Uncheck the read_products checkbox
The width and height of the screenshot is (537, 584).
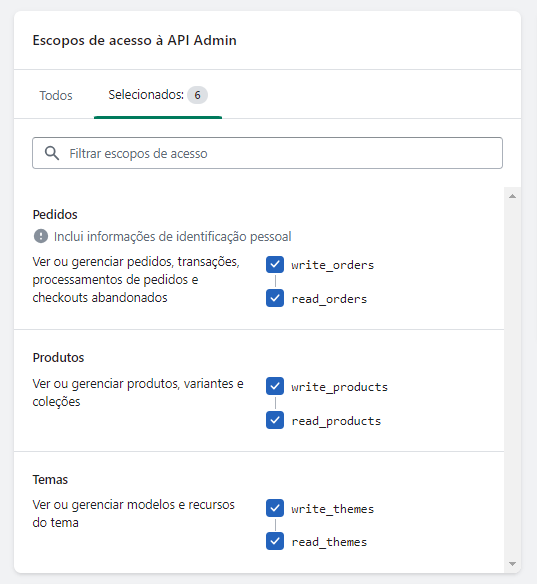pos(275,420)
